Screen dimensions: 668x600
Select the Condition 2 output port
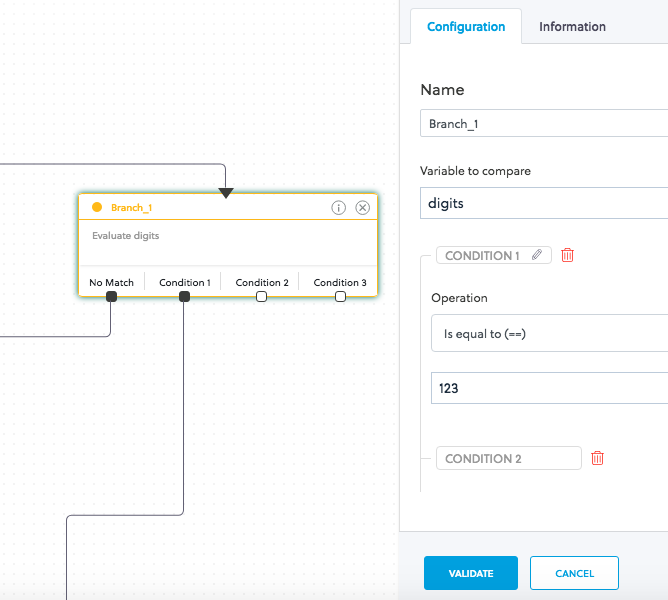(x=261, y=297)
